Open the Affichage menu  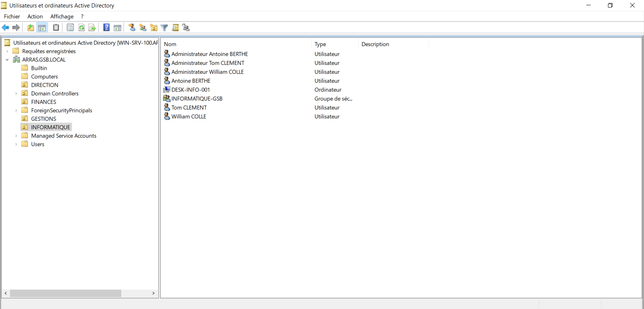[62, 17]
